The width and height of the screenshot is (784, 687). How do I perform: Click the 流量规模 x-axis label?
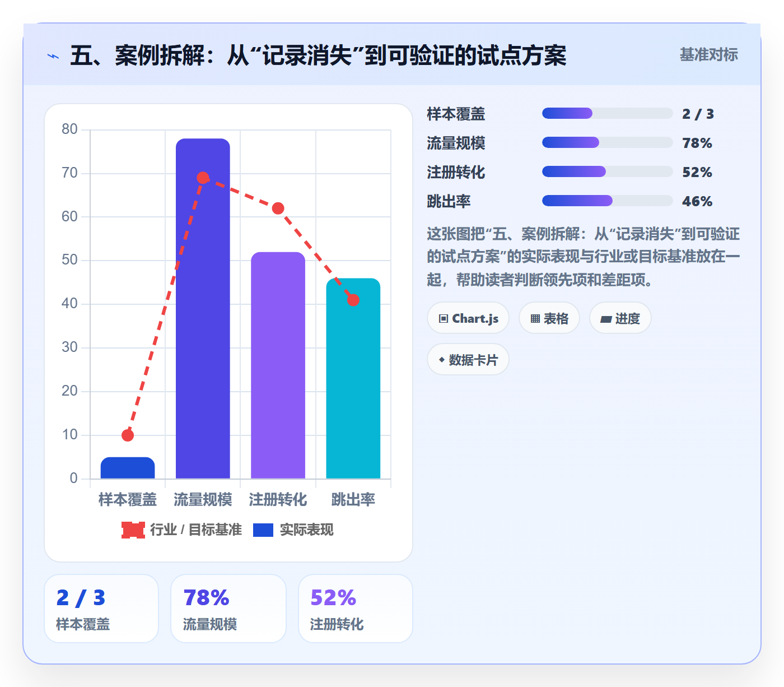(x=203, y=499)
